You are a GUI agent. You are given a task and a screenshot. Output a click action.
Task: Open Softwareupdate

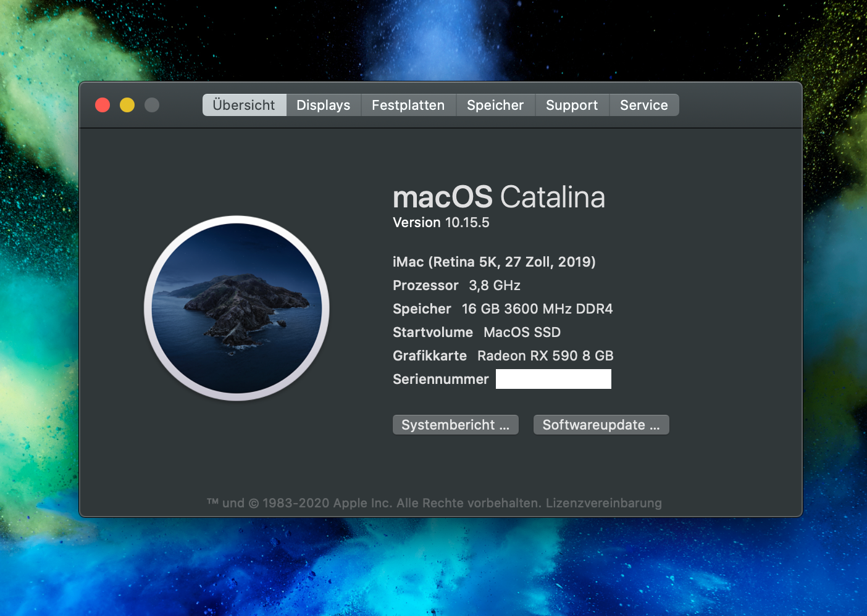(601, 425)
